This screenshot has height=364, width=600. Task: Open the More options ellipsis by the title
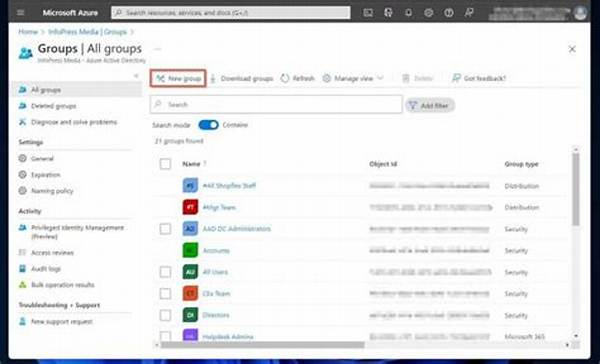click(157, 49)
